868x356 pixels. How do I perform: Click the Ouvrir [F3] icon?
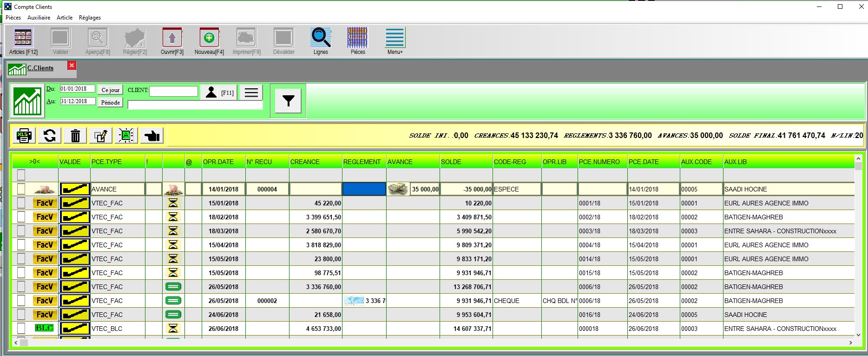[172, 41]
